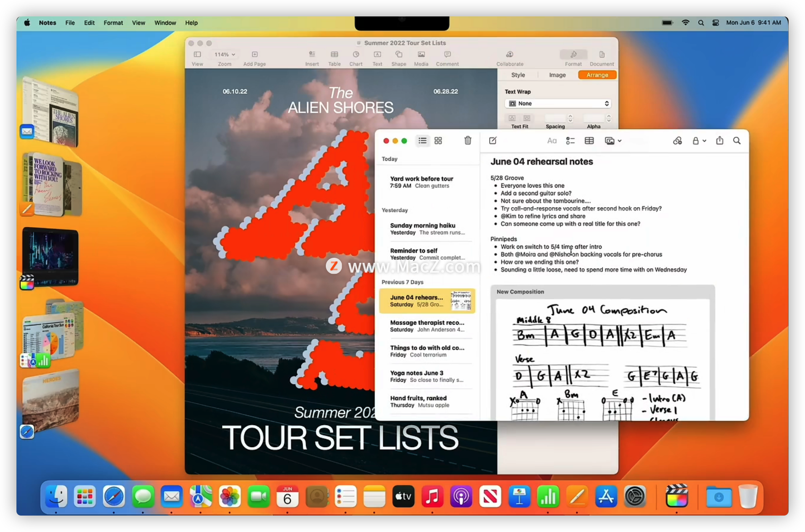Open Control Center in menu bar
This screenshot has height=532, width=805.
coord(716,23)
